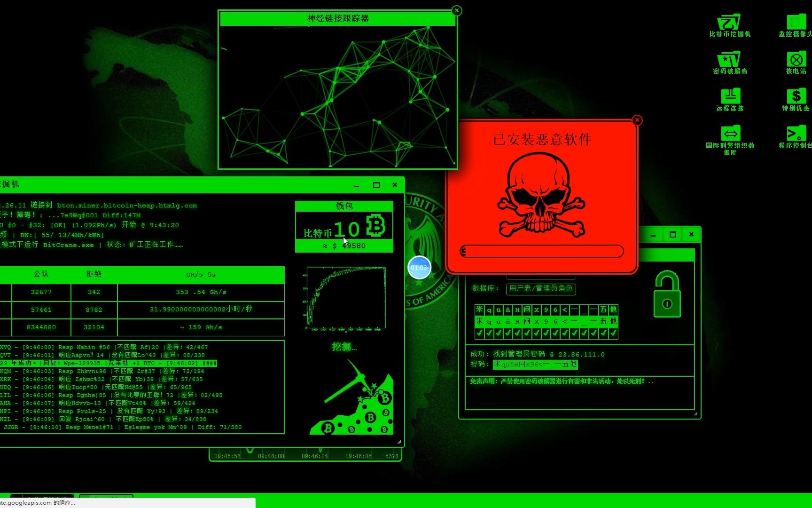
Task: Click the 用户表/管理员角色 database field
Action: [x=541, y=288]
